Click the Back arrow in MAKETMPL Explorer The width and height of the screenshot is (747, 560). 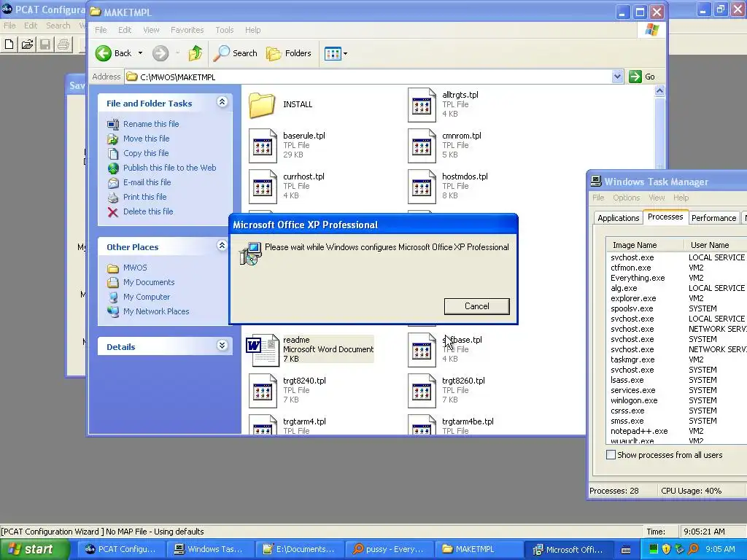(x=104, y=53)
